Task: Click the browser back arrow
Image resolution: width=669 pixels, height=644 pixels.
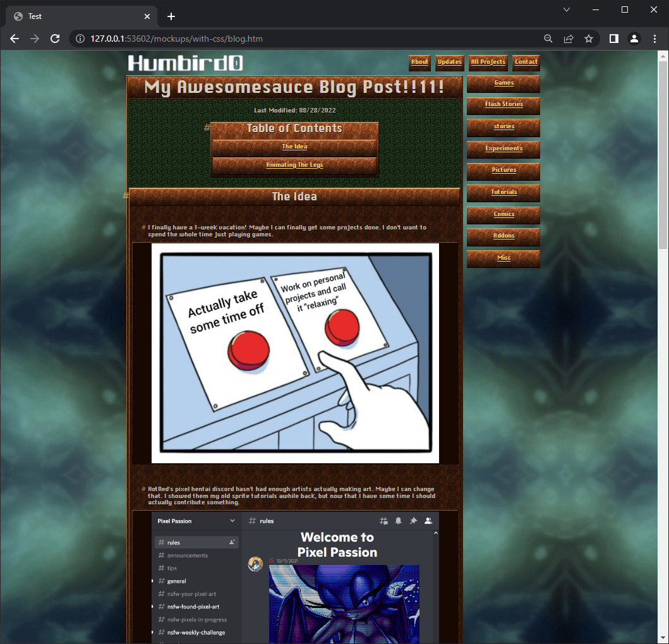Action: pos(15,39)
